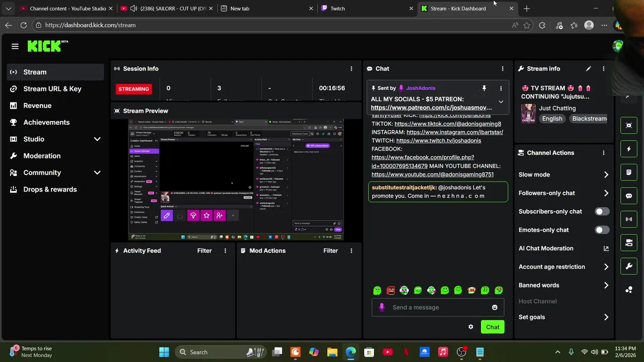Open Achievements page in sidebar
The width and height of the screenshot is (644, 362).
(55, 122)
